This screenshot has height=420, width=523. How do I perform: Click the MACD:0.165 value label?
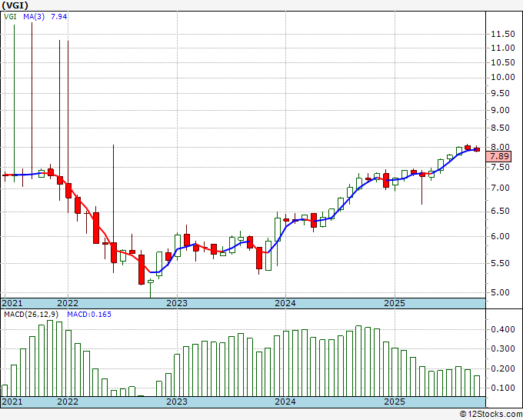pos(89,315)
